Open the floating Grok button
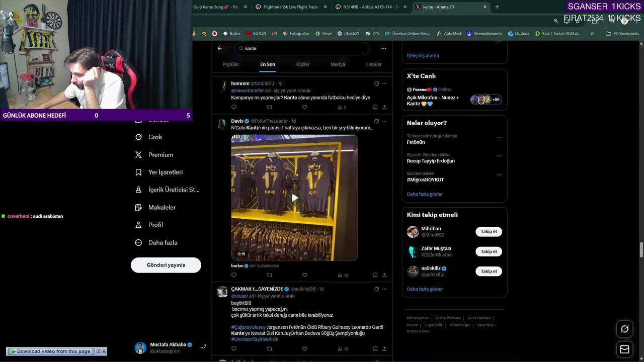The width and height of the screenshot is (644, 362). [624, 329]
